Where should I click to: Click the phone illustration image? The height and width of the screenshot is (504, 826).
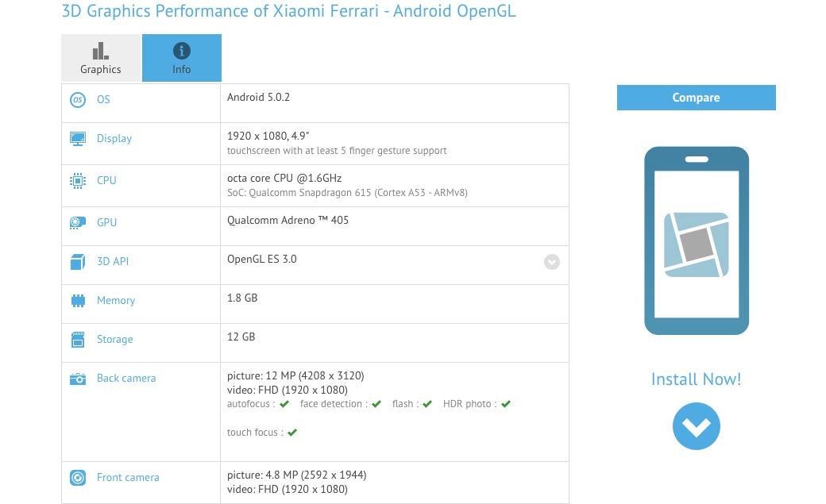[x=696, y=241]
